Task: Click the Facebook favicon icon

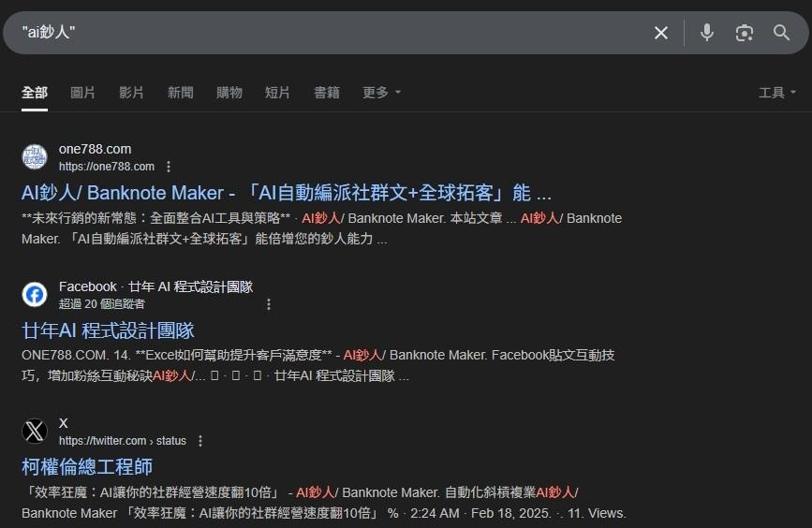Action: (35, 295)
